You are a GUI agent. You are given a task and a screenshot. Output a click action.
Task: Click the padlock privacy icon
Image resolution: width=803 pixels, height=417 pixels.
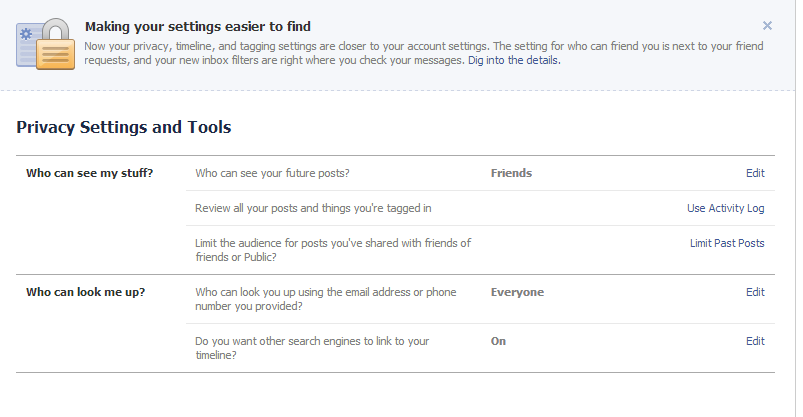click(46, 44)
